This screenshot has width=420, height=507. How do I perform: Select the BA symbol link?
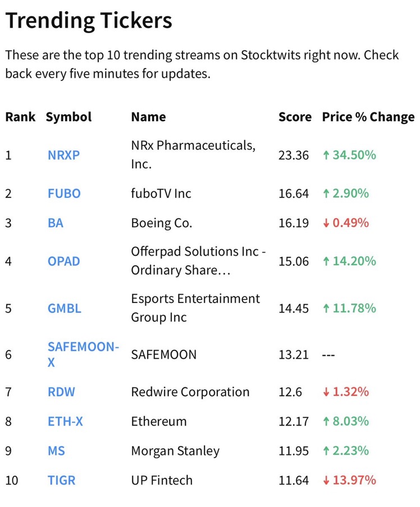coord(56,223)
